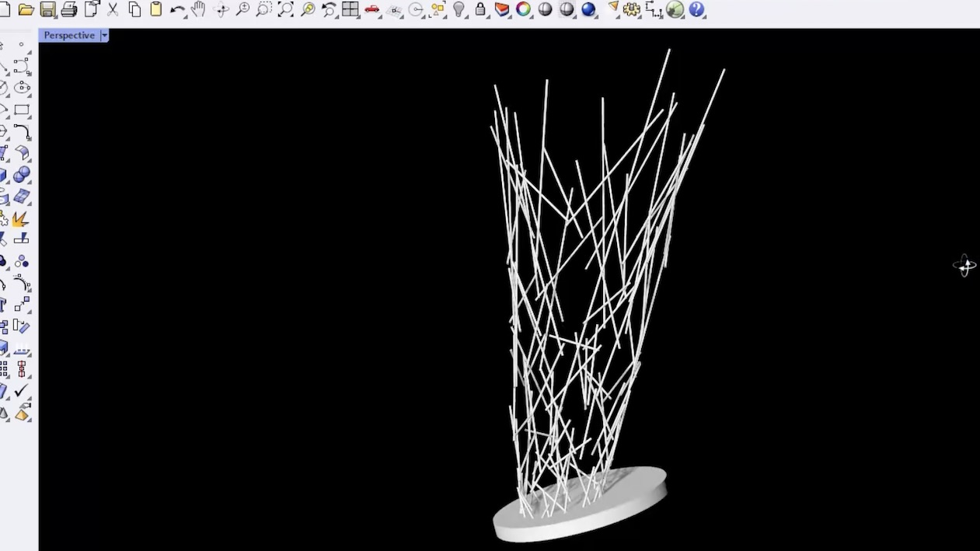Click the Perspective viewport title tab
The width and height of the screenshot is (980, 551).
point(69,36)
